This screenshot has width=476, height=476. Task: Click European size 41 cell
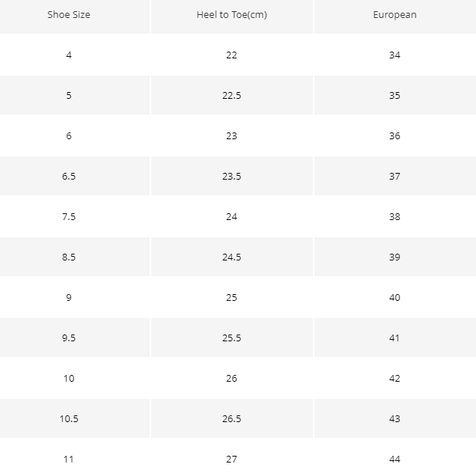394,338
